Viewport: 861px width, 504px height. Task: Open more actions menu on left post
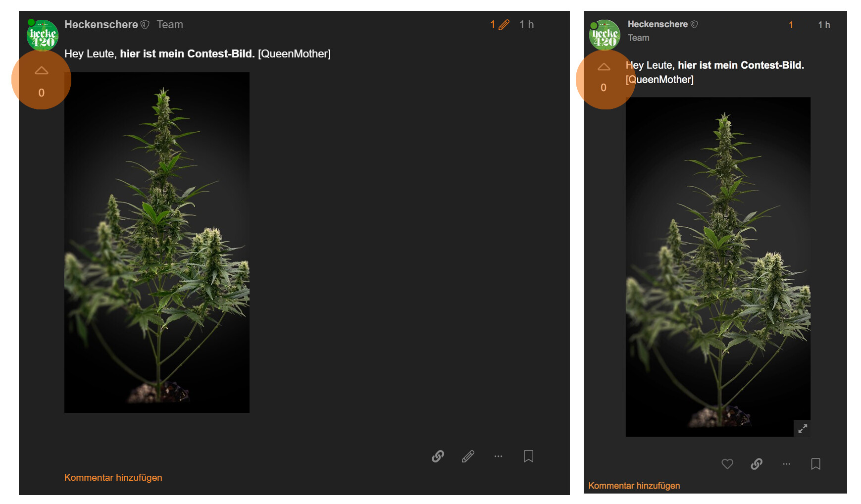pyautogui.click(x=498, y=456)
